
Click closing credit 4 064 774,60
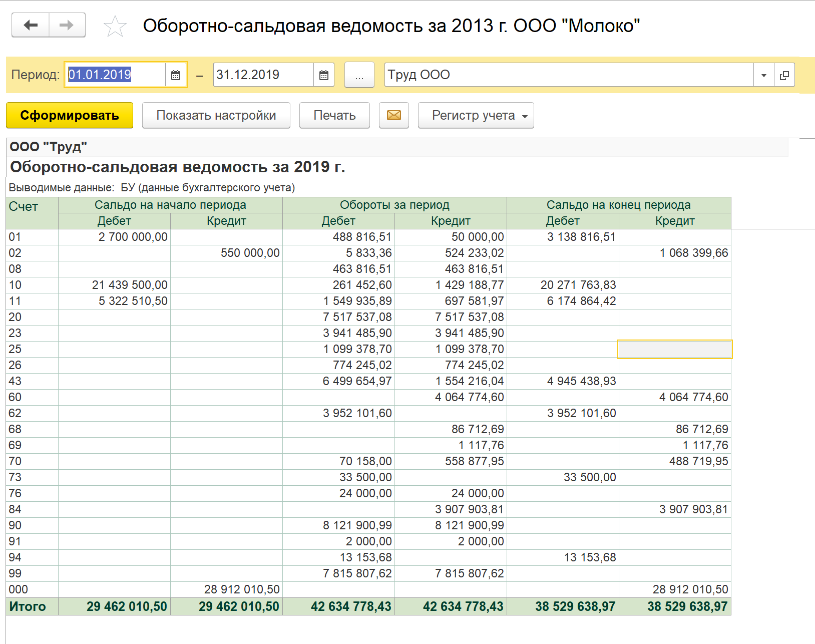pos(694,397)
